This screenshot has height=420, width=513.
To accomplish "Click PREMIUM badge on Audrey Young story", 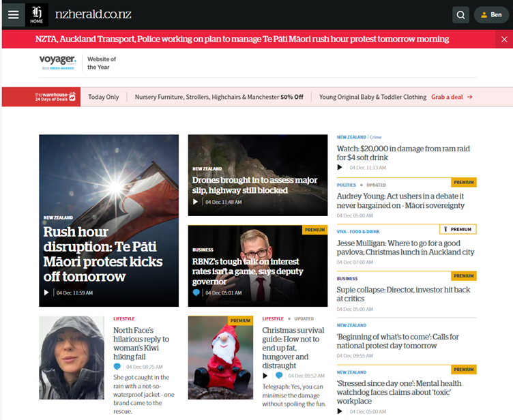I will tap(464, 182).
